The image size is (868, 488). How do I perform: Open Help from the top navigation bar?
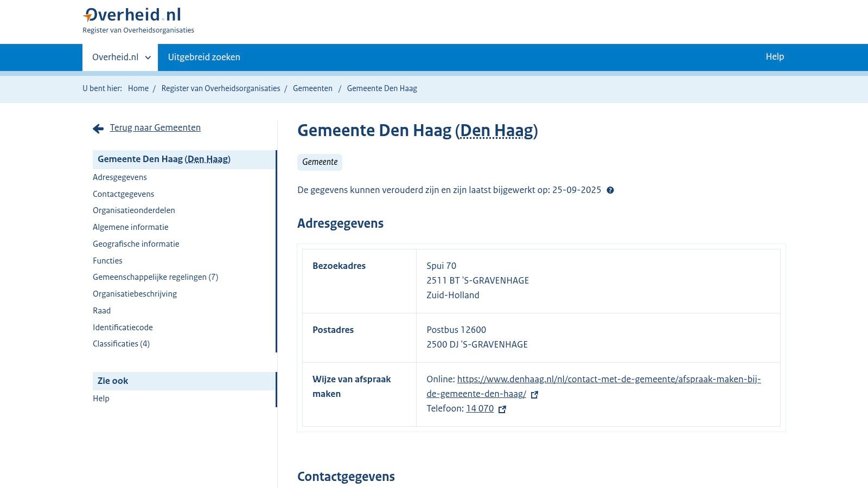(x=775, y=56)
